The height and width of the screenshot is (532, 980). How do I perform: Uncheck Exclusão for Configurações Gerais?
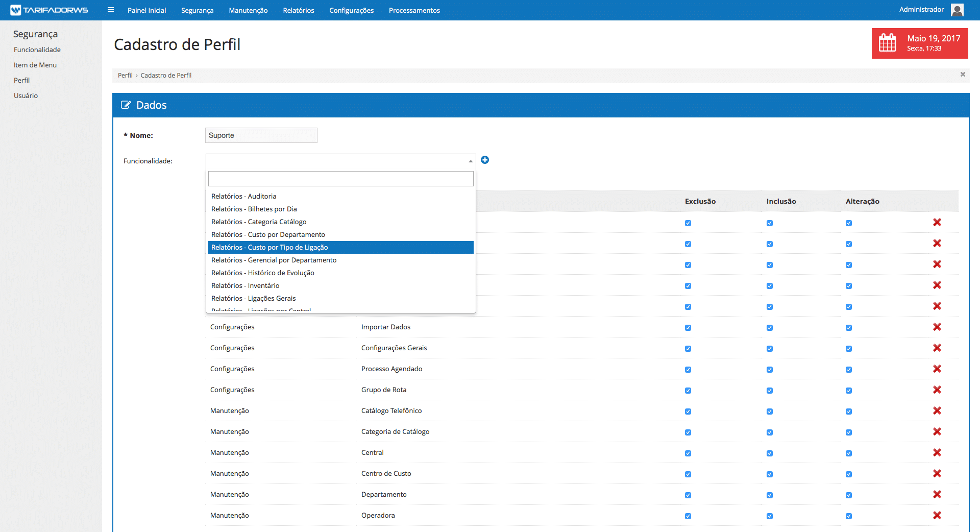(x=688, y=349)
